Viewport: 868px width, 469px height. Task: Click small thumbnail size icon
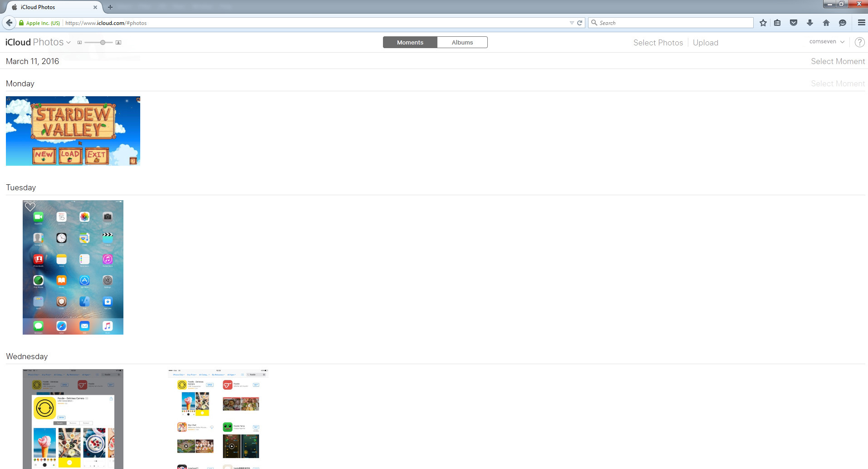point(79,43)
